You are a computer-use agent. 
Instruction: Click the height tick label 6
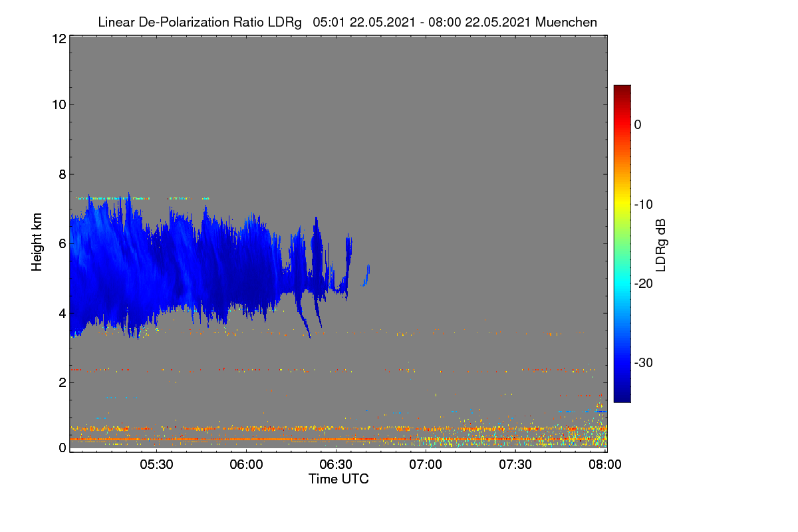point(61,243)
